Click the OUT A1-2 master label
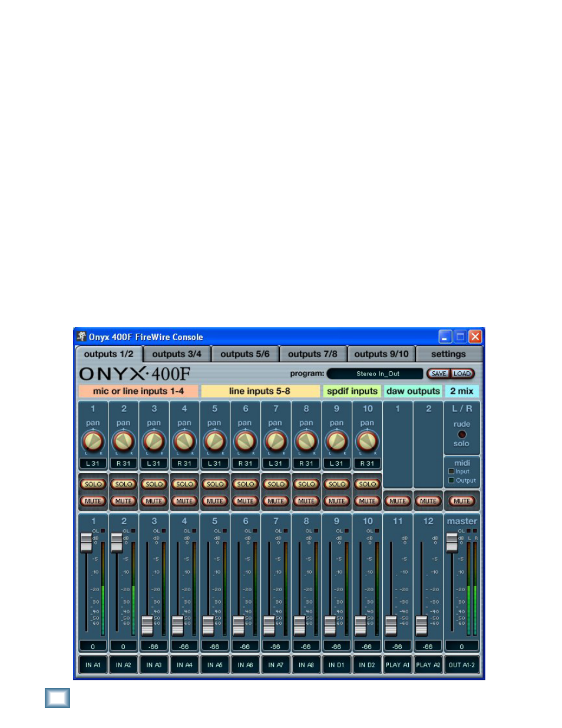Viewport: 562px width, 728px height. (x=462, y=665)
